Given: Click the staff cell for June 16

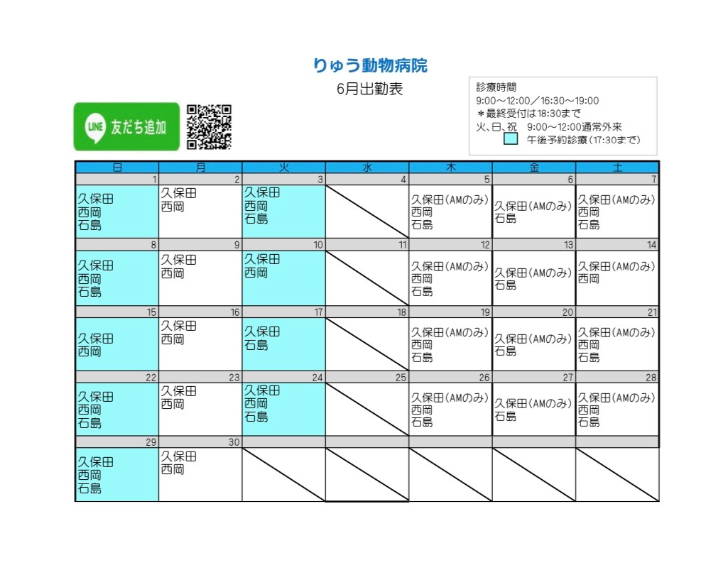Looking at the screenshot, I should (x=200, y=344).
